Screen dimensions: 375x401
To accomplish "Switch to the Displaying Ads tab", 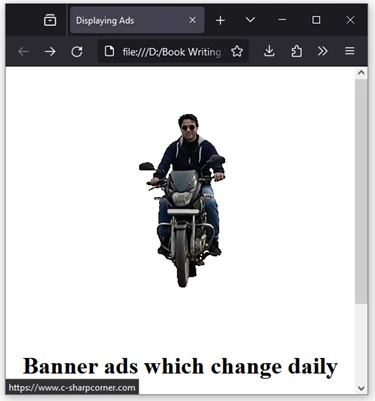I will click(137, 20).
